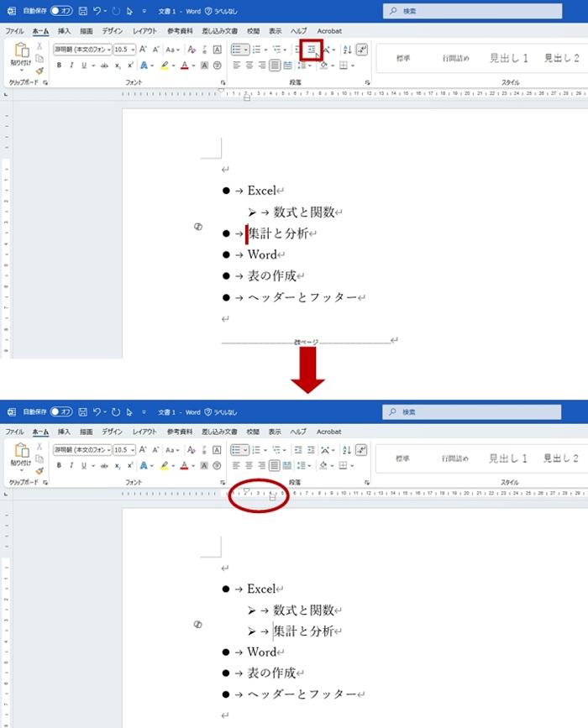Click Italic icon in lower window ribbon

coord(71,465)
